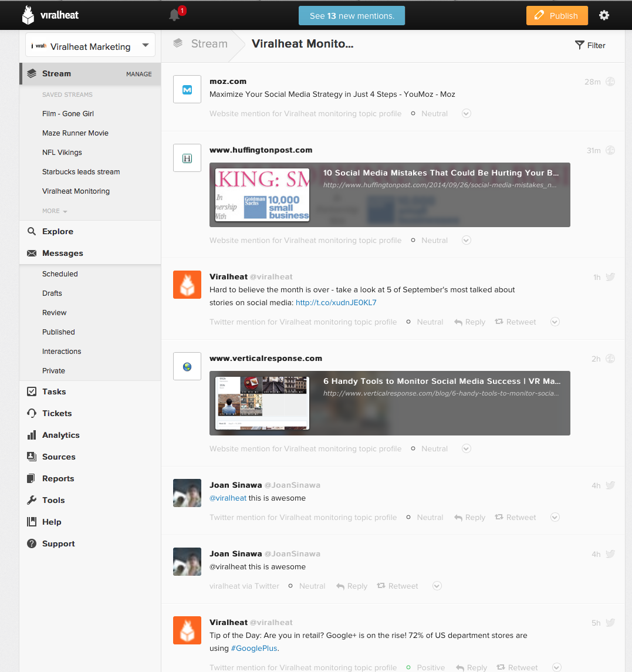Click the Viralheat orange avatar on September tweet
The height and width of the screenshot is (672, 632).
pyautogui.click(x=187, y=285)
